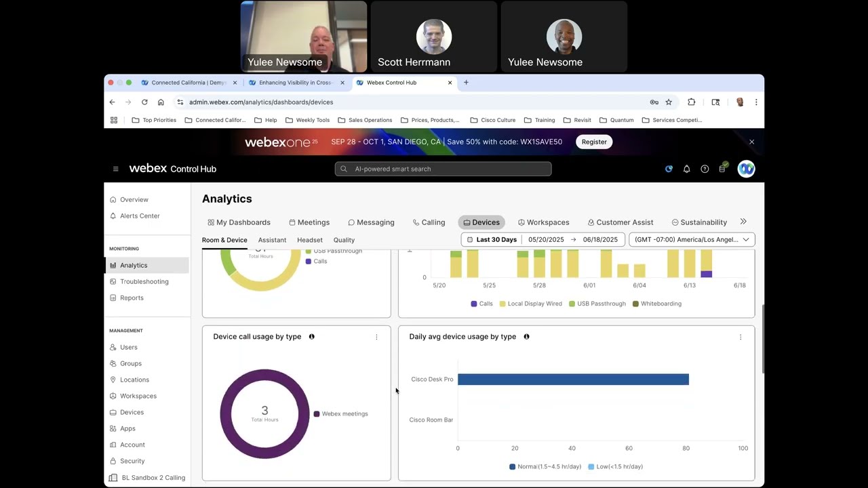Select the Quality sub-tab
The width and height of the screenshot is (868, 488).
pyautogui.click(x=344, y=240)
